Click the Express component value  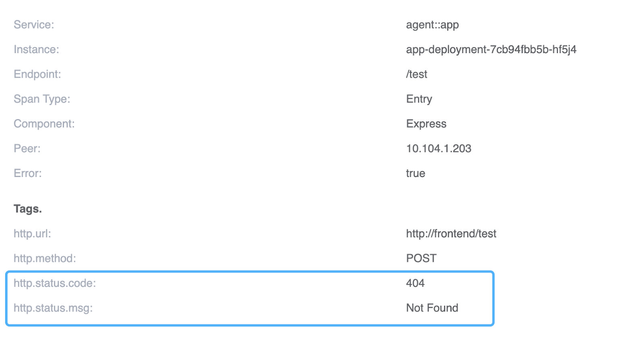pos(426,124)
